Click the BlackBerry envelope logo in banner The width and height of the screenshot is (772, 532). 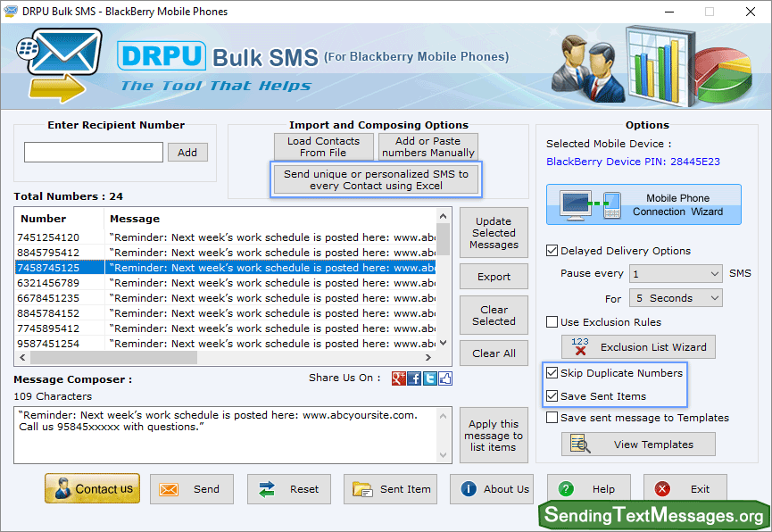(x=59, y=65)
